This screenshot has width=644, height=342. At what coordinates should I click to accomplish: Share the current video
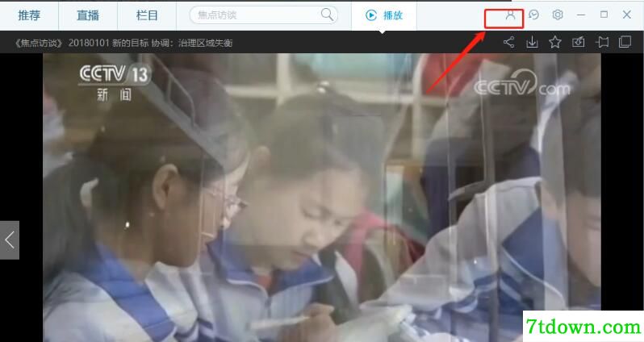coord(509,42)
